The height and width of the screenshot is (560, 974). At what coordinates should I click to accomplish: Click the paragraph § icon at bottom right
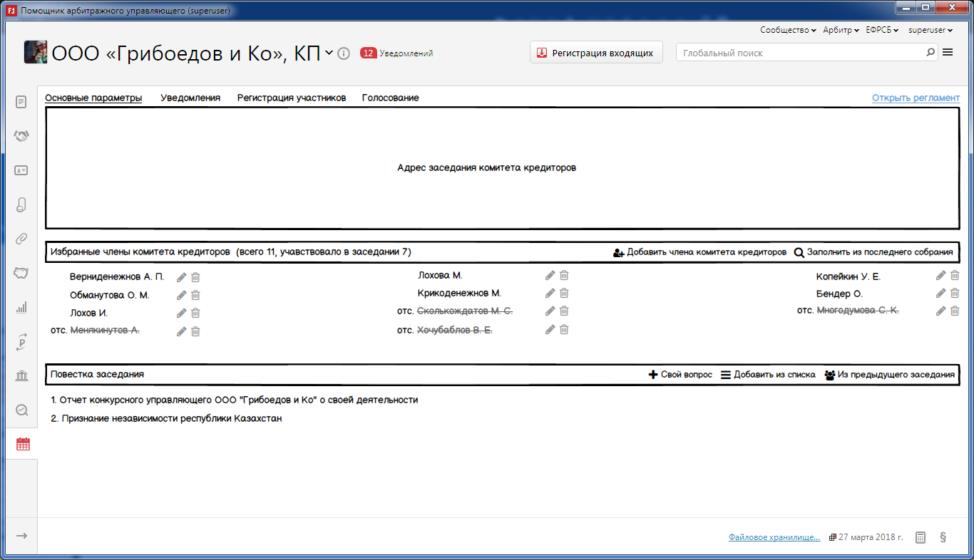pyautogui.click(x=943, y=537)
